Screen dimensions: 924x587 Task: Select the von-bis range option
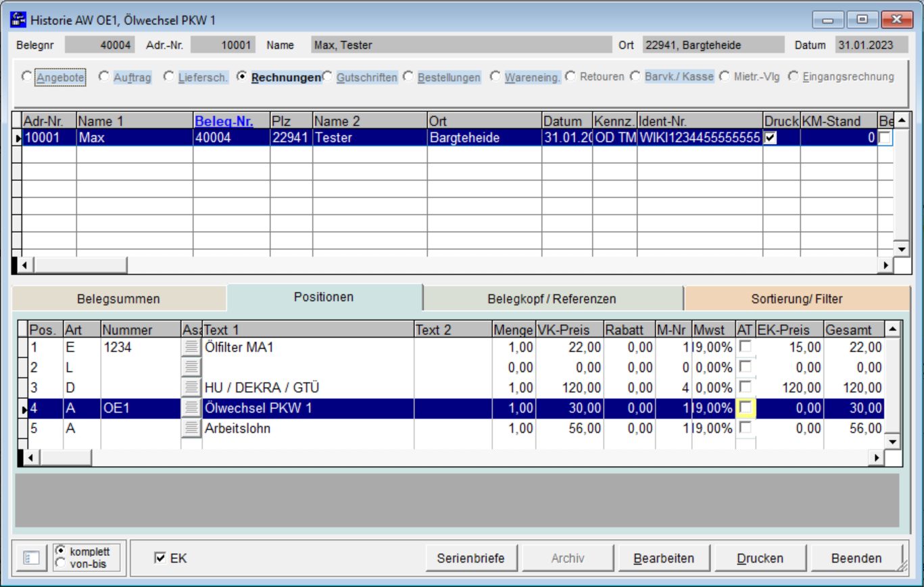pos(62,563)
